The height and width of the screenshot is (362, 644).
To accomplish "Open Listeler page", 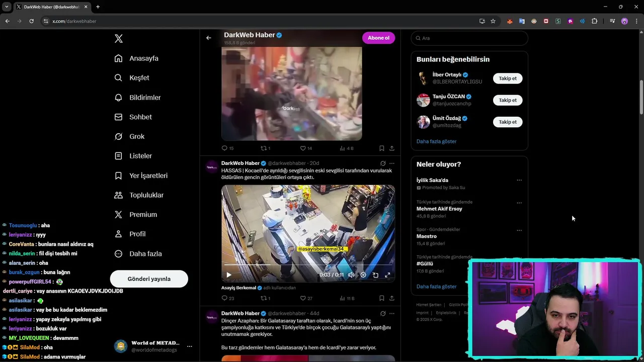I will (133, 156).
